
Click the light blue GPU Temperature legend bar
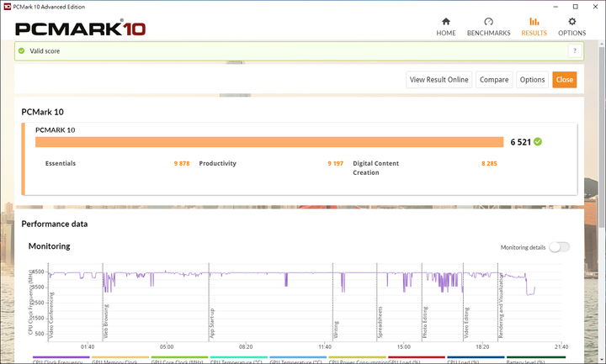pyautogui.click(x=298, y=357)
